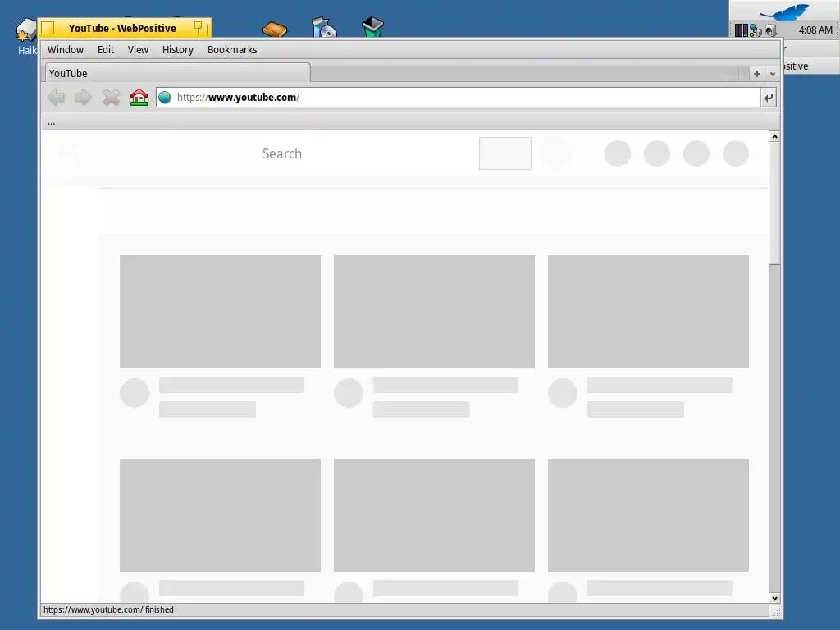Click the Go arrow at URL bar end
The width and height of the screenshot is (840, 630).
(768, 98)
